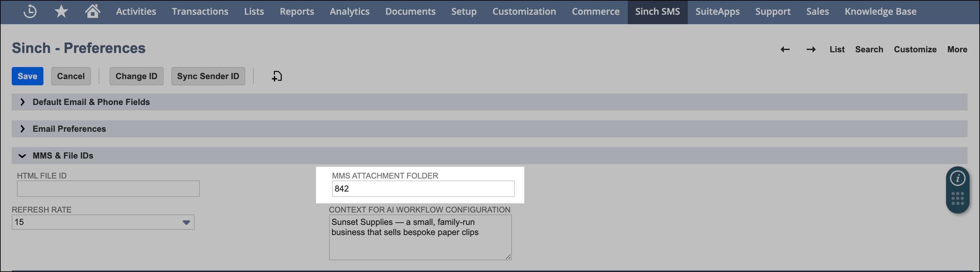Open the Customize link
The width and height of the screenshot is (980, 272).
pos(915,49)
